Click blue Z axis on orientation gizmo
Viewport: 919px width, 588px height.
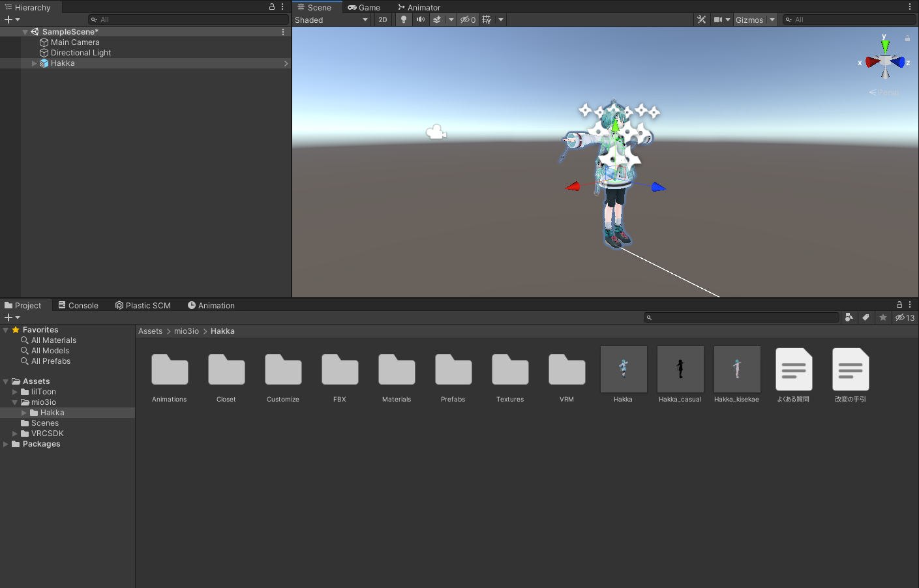click(899, 63)
